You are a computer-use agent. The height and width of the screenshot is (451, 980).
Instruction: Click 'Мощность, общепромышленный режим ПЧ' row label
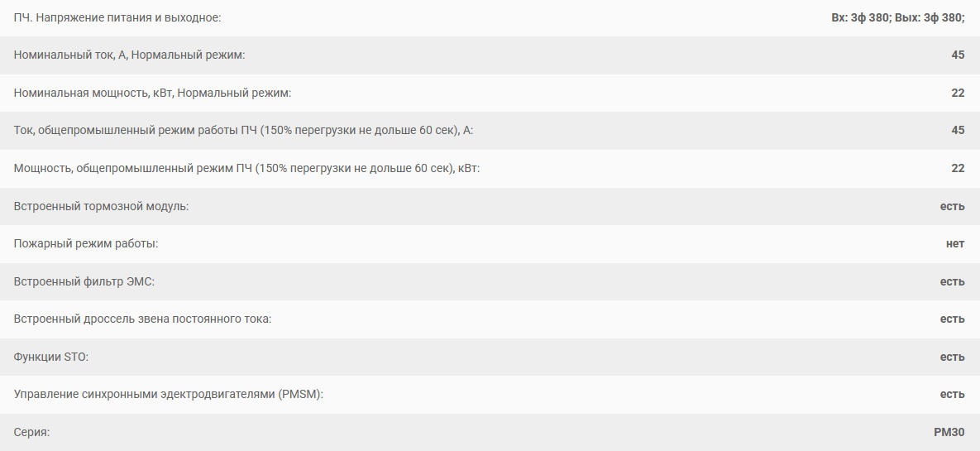point(247,168)
